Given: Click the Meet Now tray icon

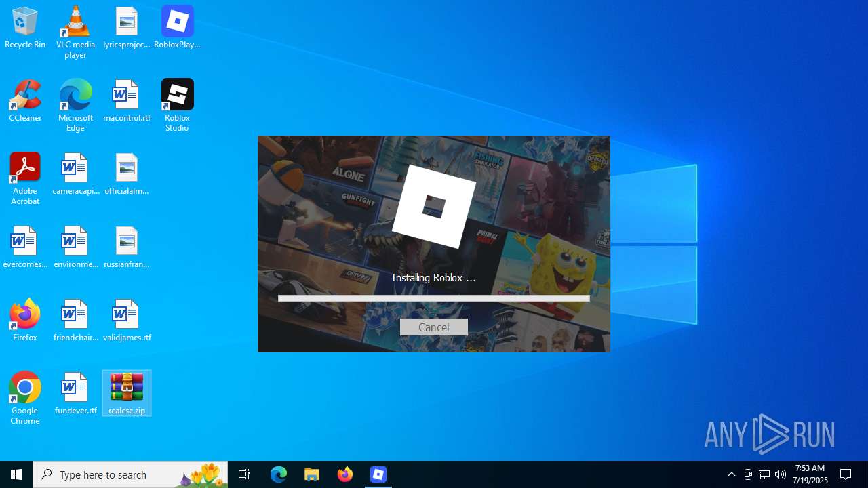Looking at the screenshot, I should pos(748,474).
